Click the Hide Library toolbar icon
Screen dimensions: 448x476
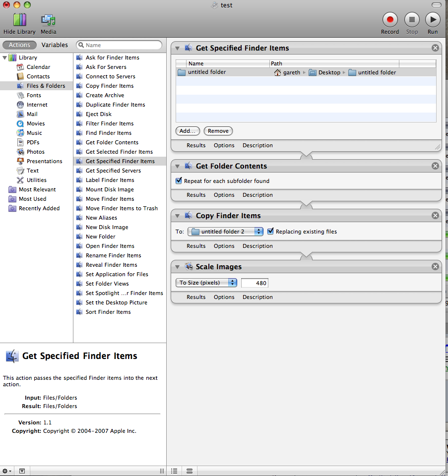tap(19, 20)
